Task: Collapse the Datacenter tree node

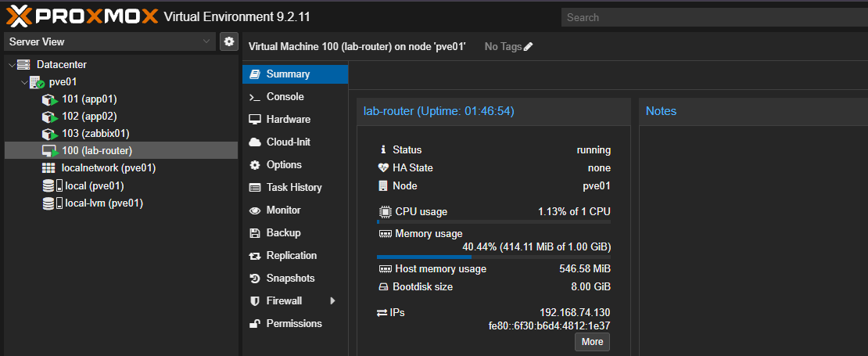Action: tap(12, 65)
